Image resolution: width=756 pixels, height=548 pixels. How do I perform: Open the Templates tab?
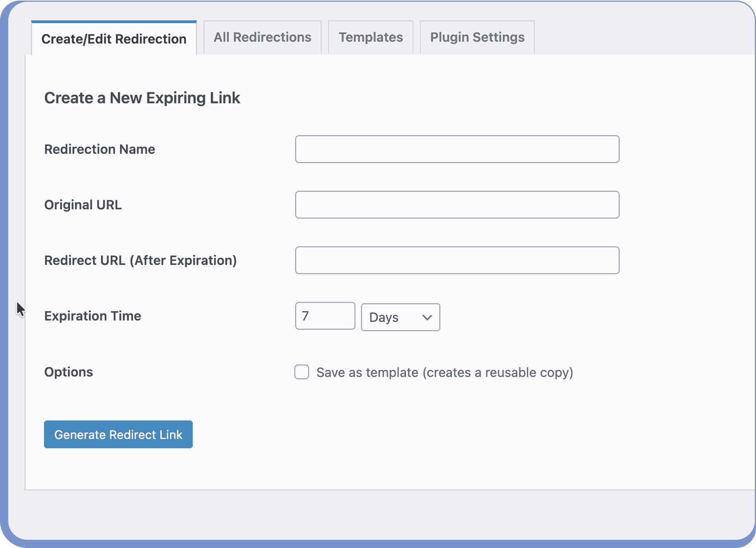tap(370, 37)
